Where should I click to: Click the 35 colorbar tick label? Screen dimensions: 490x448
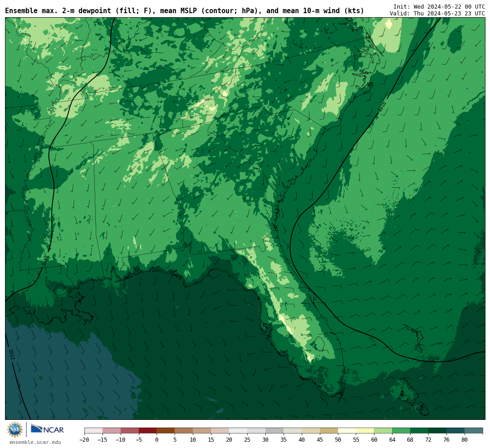284,440
